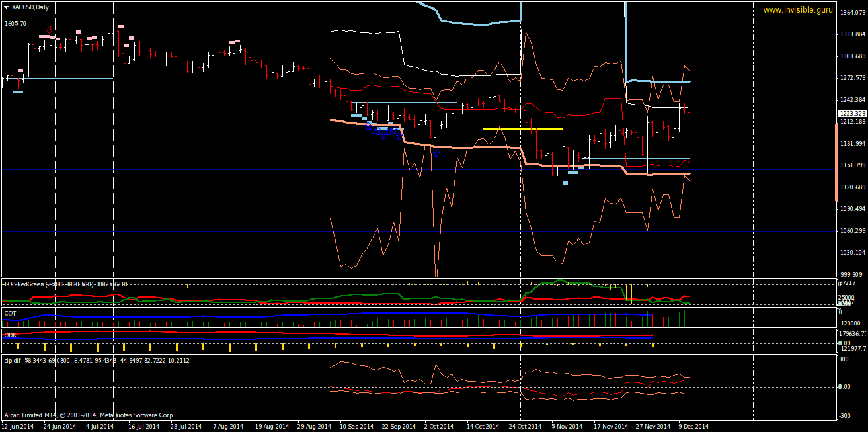
Task: Click the 179636.75 scale value in ODK panel
Action: (x=852, y=334)
